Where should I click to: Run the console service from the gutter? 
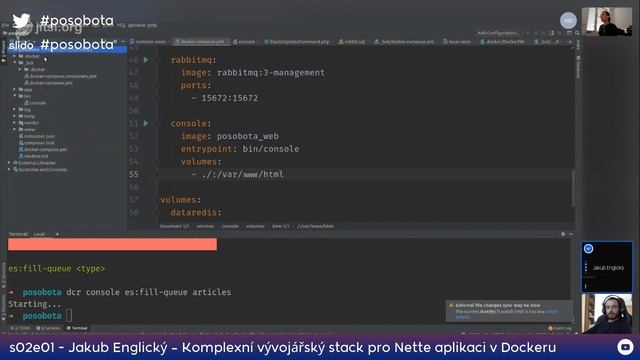pyautogui.click(x=146, y=123)
